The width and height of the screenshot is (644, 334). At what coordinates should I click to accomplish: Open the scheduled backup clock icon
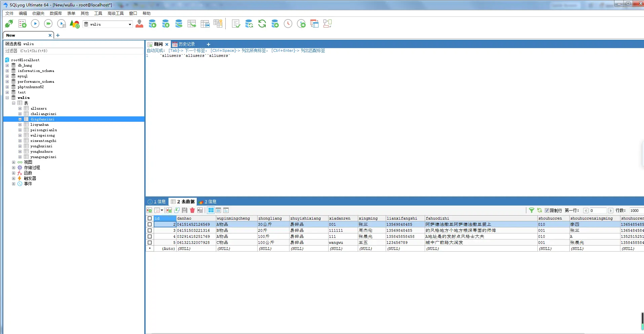click(x=288, y=24)
